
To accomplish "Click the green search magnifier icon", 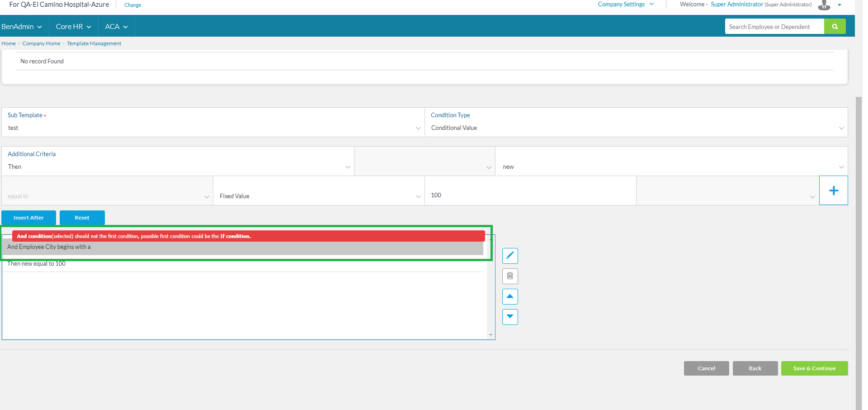I will pos(835,27).
